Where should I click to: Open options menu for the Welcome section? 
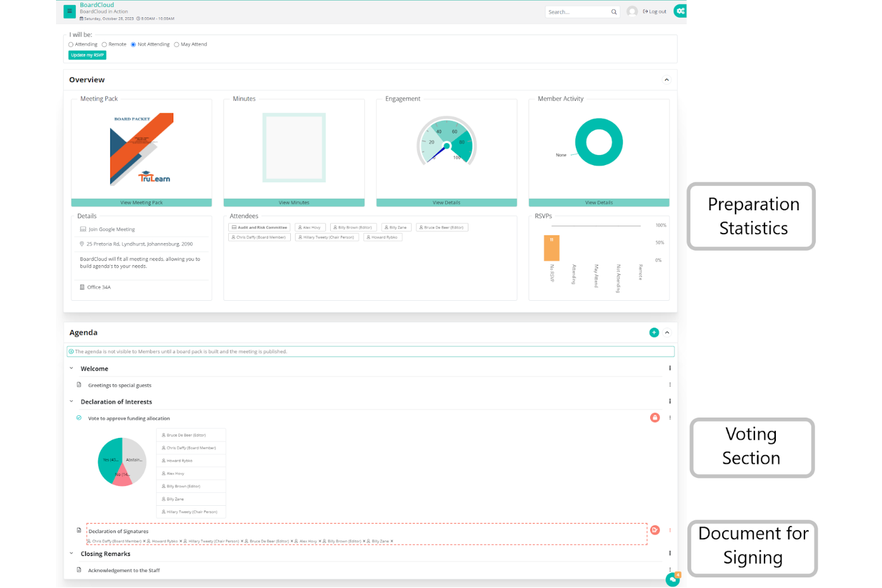pyautogui.click(x=670, y=368)
